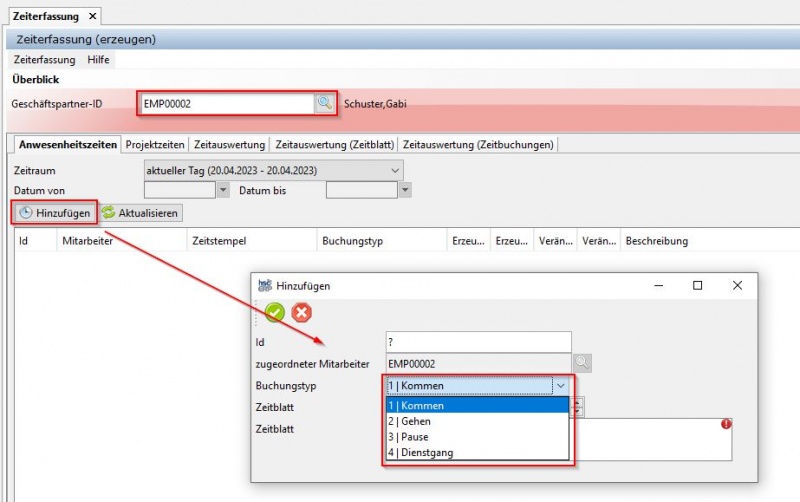Click the red error indicator in Zeitblatt field
The width and height of the screenshot is (800, 502).
coord(726,424)
